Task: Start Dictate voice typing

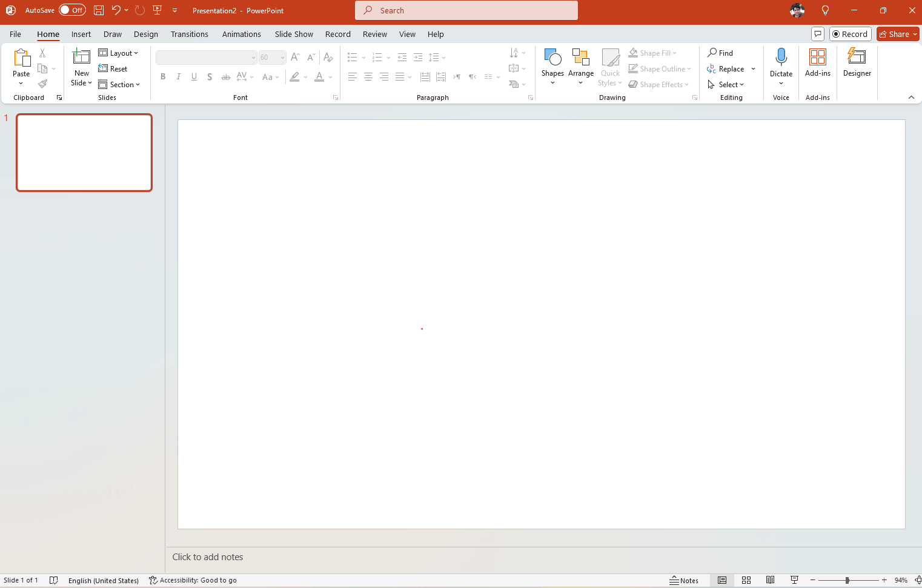Action: [781, 62]
